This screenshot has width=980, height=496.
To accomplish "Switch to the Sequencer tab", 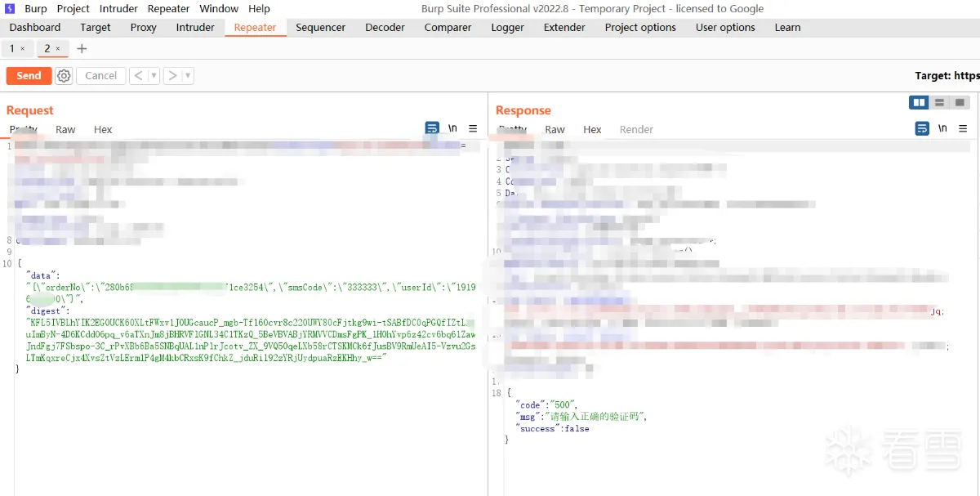I will [320, 27].
